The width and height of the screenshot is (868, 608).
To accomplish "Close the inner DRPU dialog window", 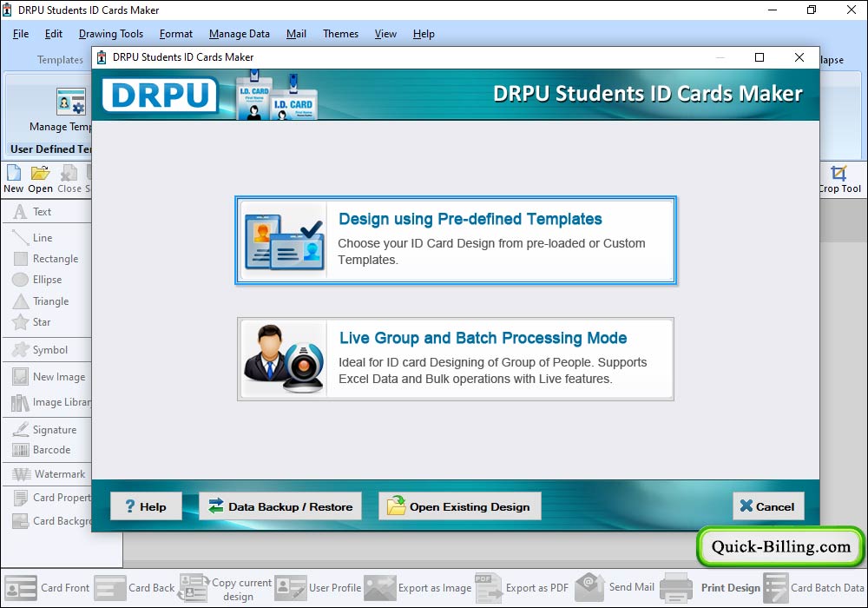I will (799, 57).
